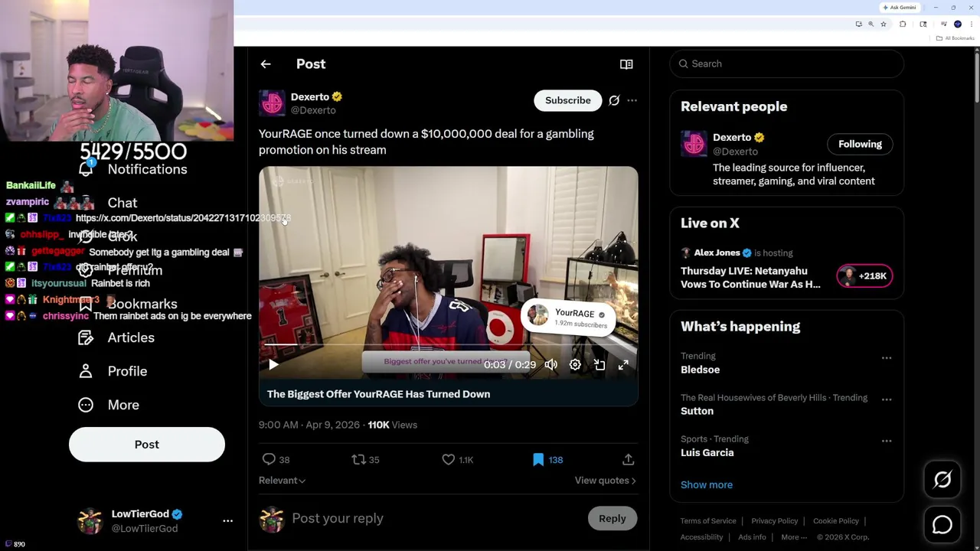Open More in the sidebar
The height and width of the screenshot is (551, 980).
click(109, 405)
